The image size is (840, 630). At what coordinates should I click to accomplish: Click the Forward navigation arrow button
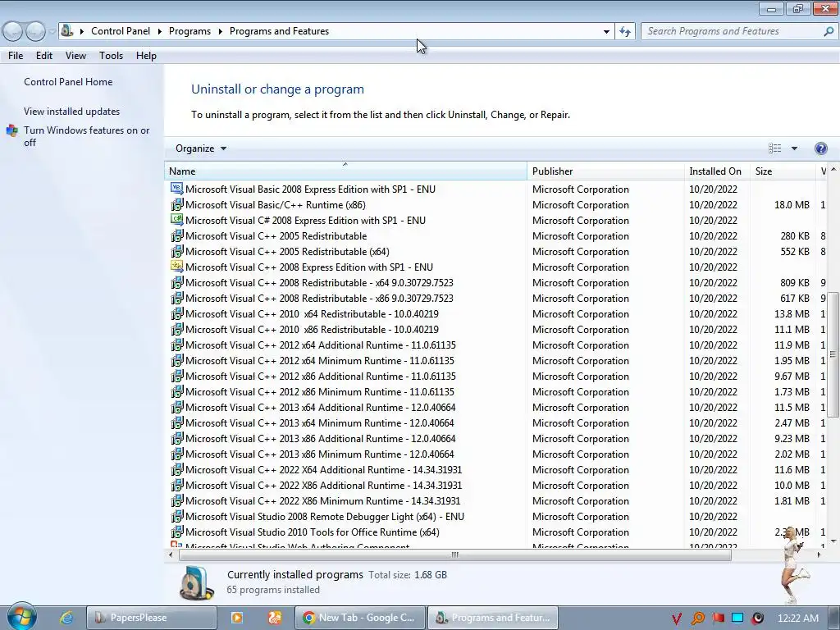[x=35, y=32]
